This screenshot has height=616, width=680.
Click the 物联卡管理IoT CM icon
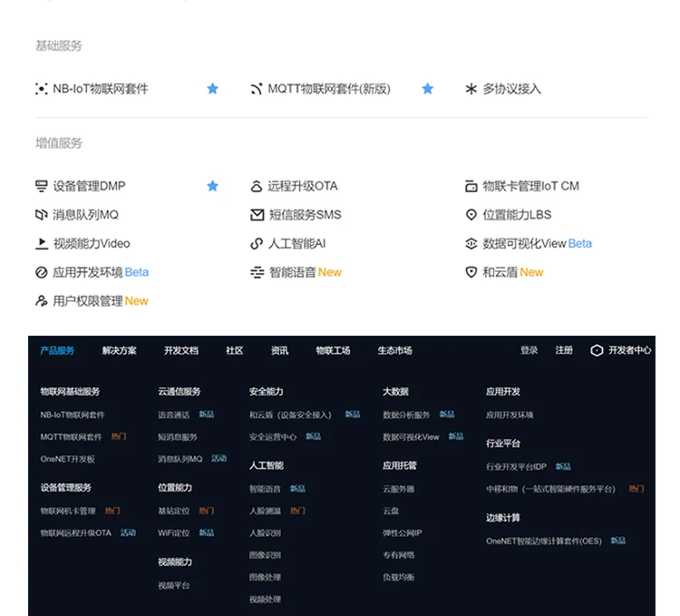[x=471, y=186]
